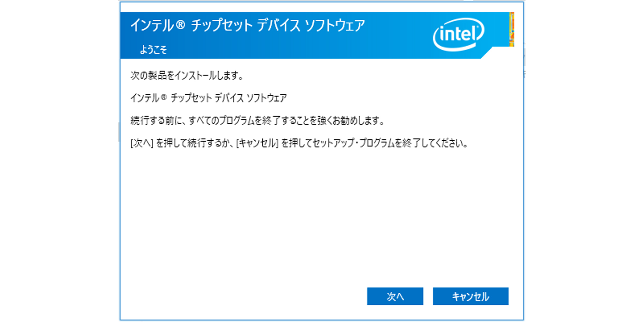644x322 pixels.
Task: Click the ® symbol in the body product name
Action: [x=164, y=97]
